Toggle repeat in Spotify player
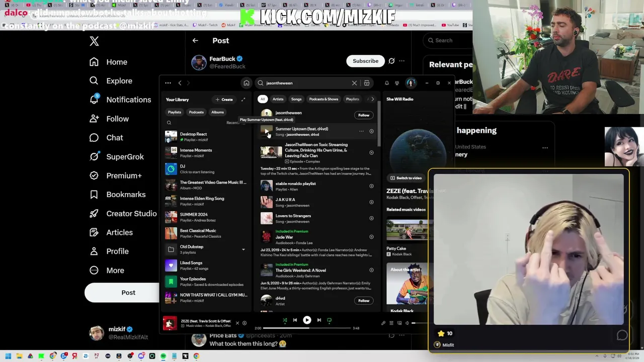The width and height of the screenshot is (644, 362). tap(330, 320)
